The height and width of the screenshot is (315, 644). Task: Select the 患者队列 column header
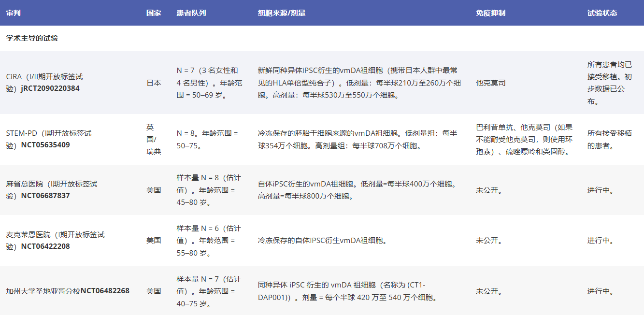(191, 13)
